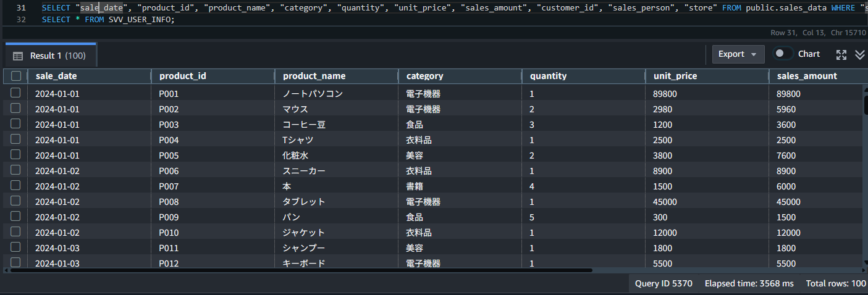
Task: Check the row checkbox for product P008
Action: coord(15,201)
